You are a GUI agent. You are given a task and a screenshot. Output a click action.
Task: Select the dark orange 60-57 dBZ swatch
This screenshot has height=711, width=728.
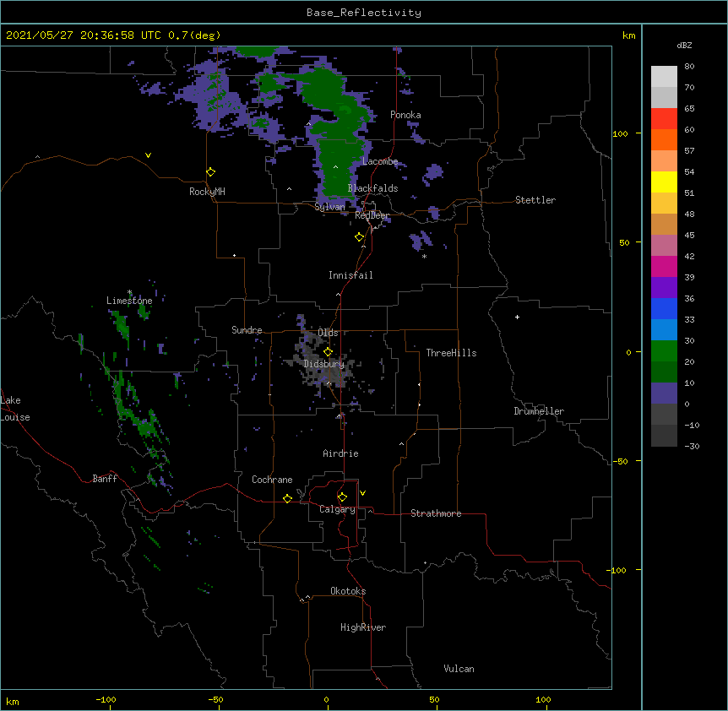664,139
